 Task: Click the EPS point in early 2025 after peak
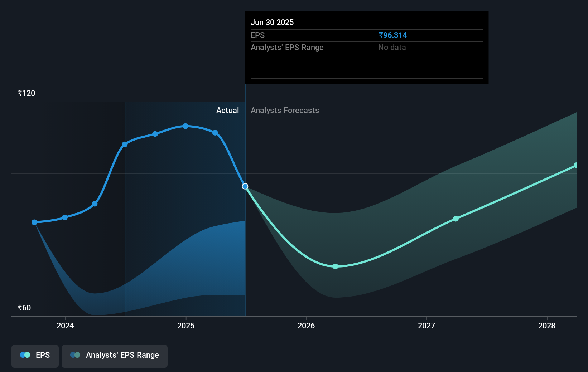point(215,133)
